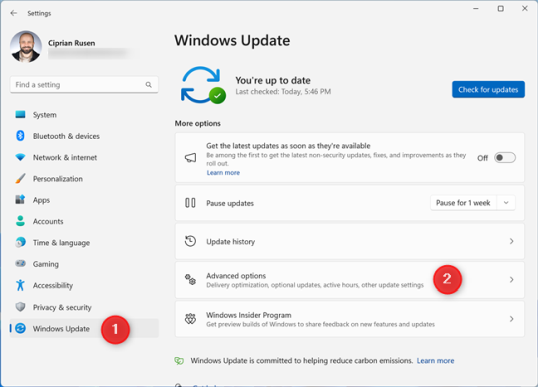
Task: Click the Privacy shield icon
Action: tap(20, 307)
